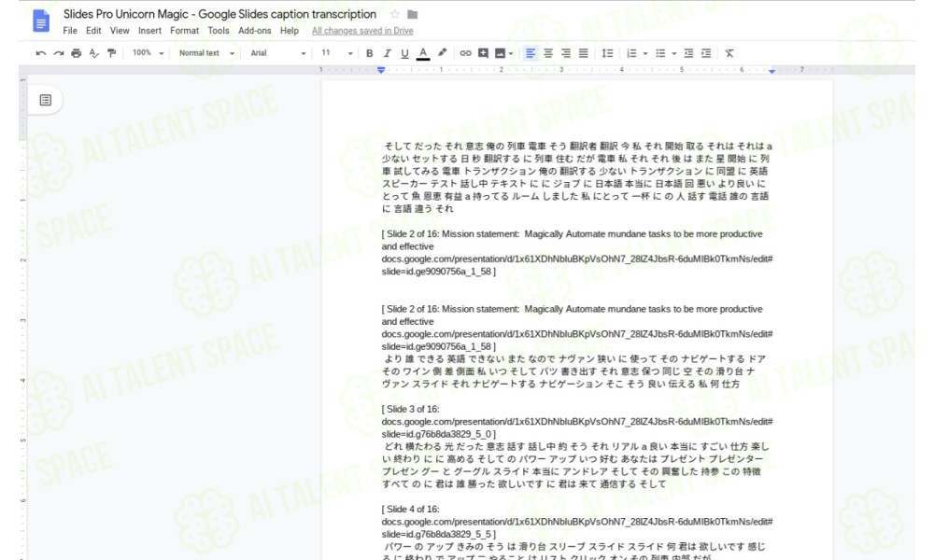Insert a link with chain icon

point(466,53)
